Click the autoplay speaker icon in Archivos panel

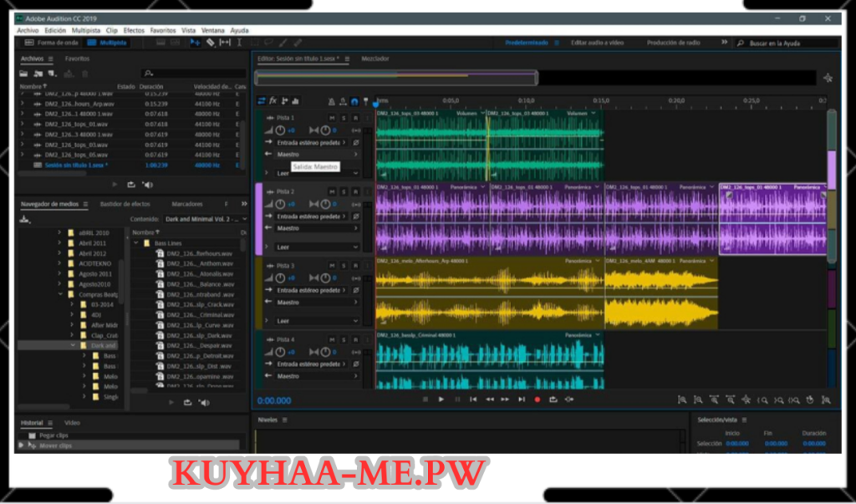tap(147, 185)
